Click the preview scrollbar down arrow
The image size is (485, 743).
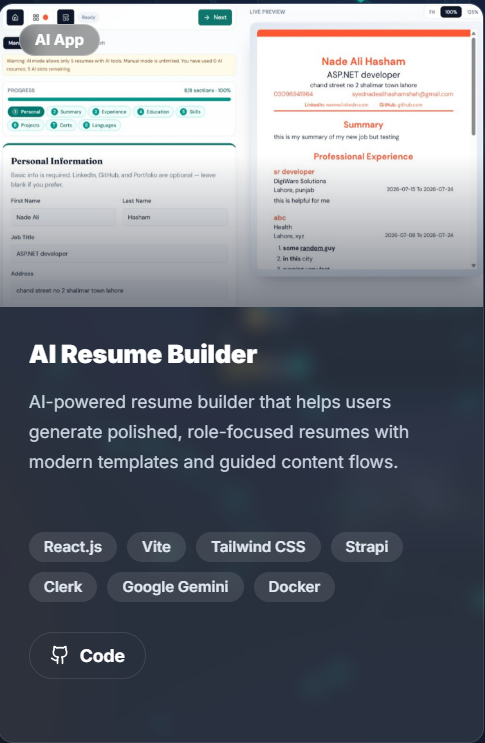[473, 265]
